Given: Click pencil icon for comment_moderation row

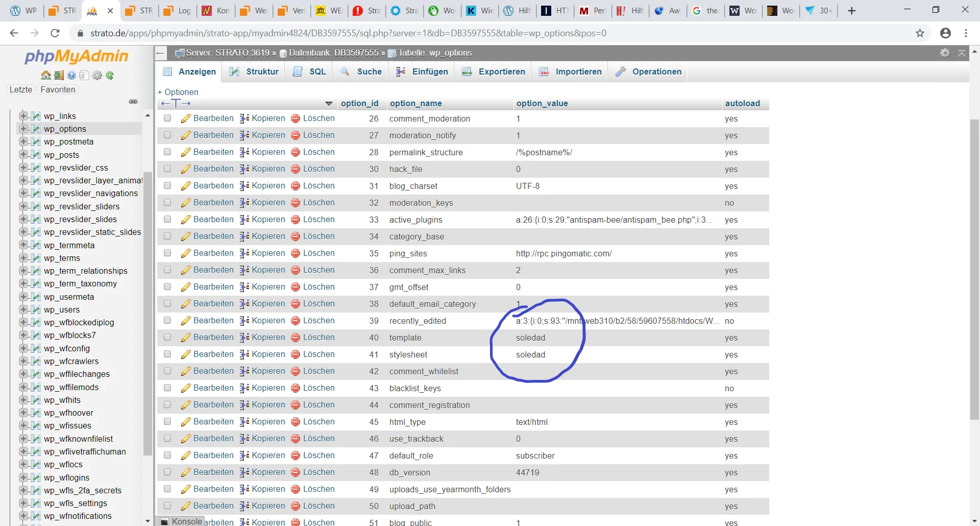Looking at the screenshot, I should tap(186, 118).
